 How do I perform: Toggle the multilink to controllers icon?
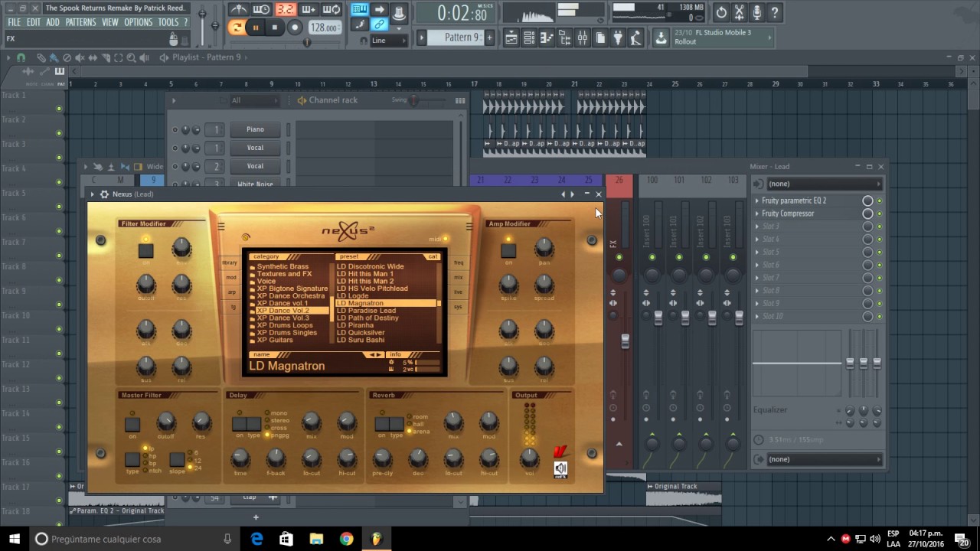pyautogui.click(x=380, y=24)
